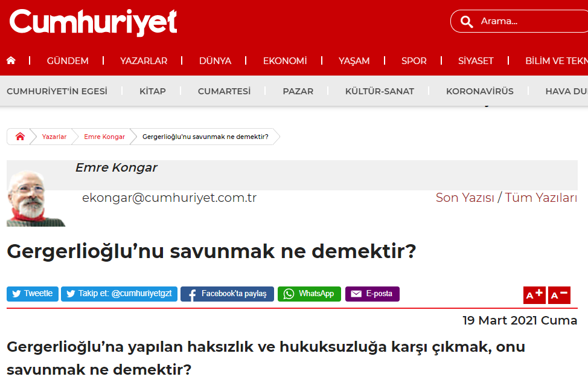Open the Cumhuriyet logo homepage link
588x388 pixels.
click(x=94, y=22)
